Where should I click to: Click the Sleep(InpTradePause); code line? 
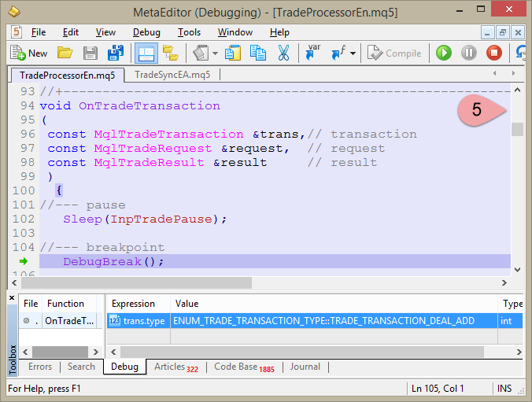pos(145,219)
